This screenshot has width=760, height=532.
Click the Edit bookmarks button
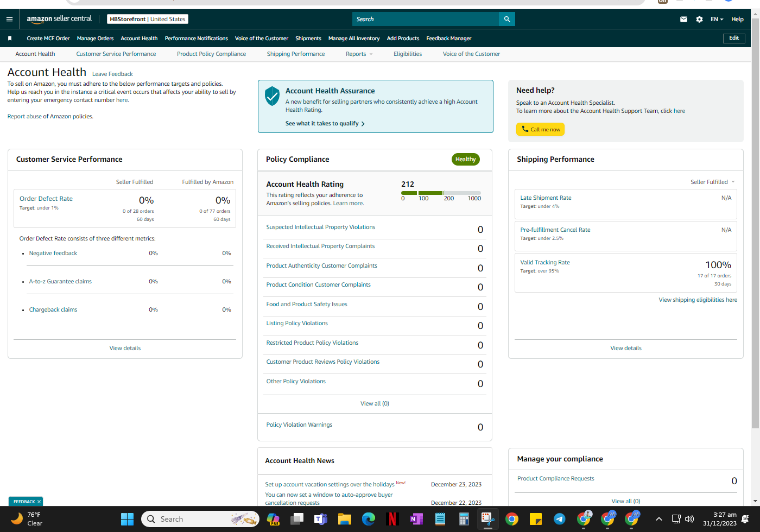pos(734,38)
